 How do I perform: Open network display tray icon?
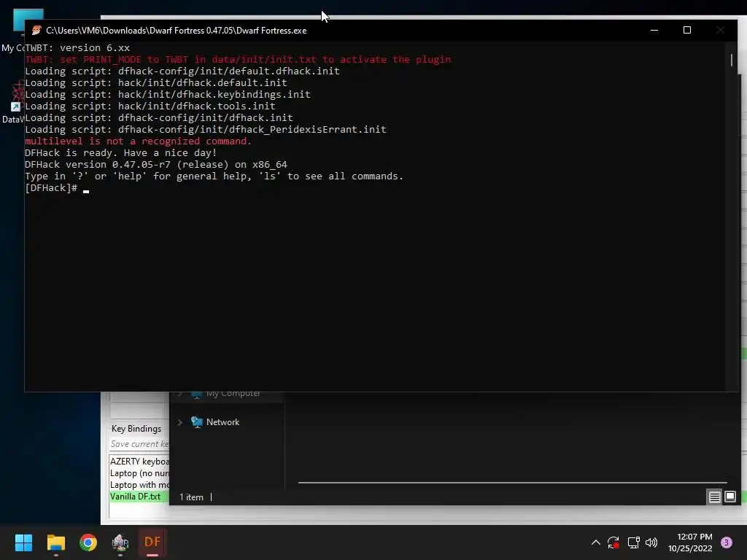coord(633,542)
